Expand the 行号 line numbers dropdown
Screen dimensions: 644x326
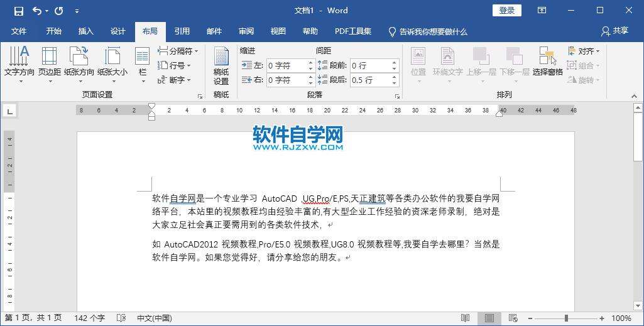(x=175, y=65)
